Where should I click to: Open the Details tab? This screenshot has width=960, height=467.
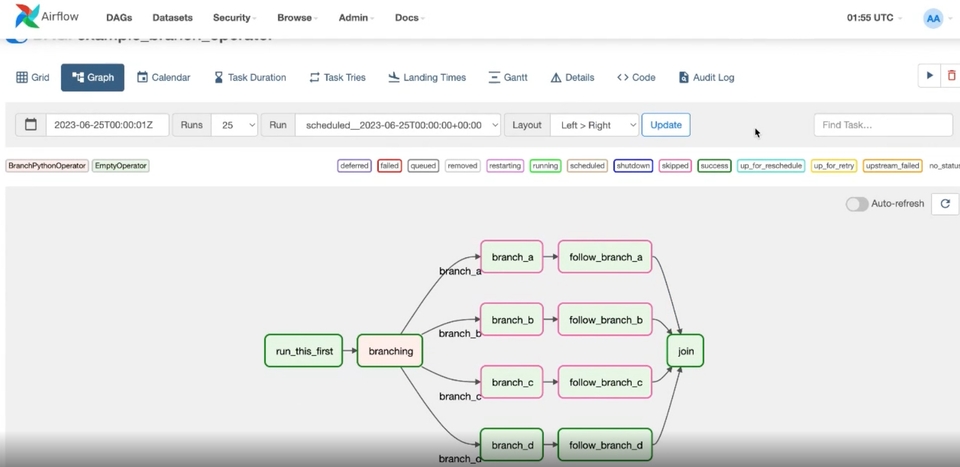point(572,78)
